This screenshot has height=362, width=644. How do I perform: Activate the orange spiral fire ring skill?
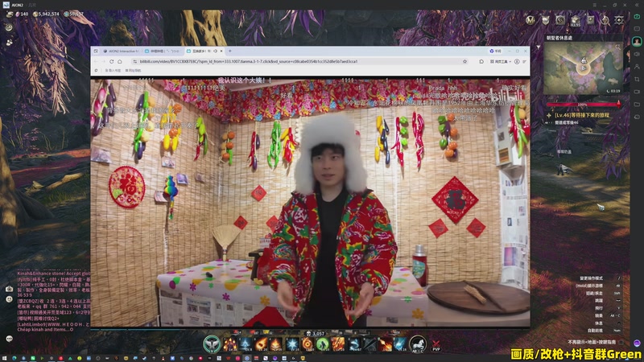click(307, 344)
